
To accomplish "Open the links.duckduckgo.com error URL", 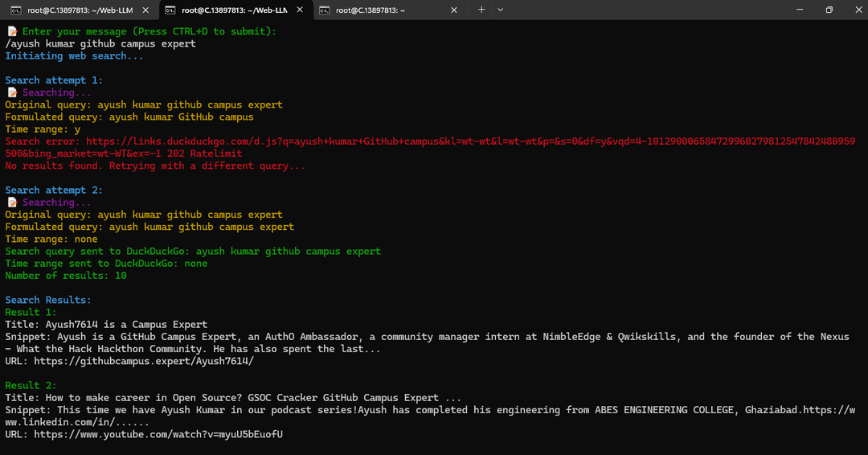I will coord(431,147).
